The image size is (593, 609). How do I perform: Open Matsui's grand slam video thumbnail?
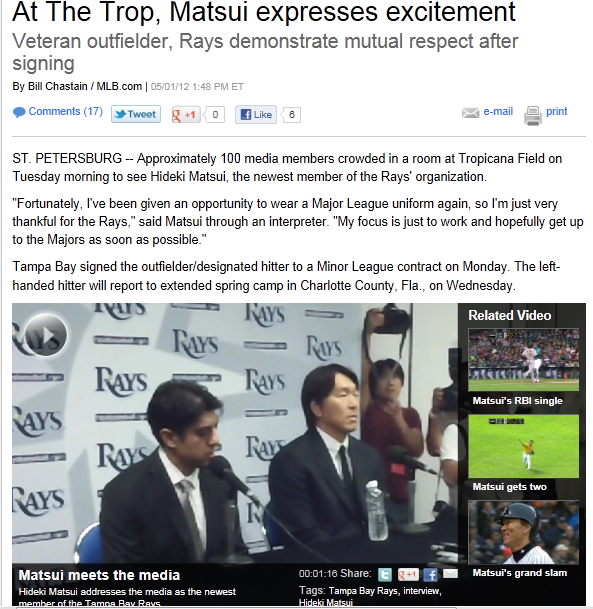coord(523,532)
